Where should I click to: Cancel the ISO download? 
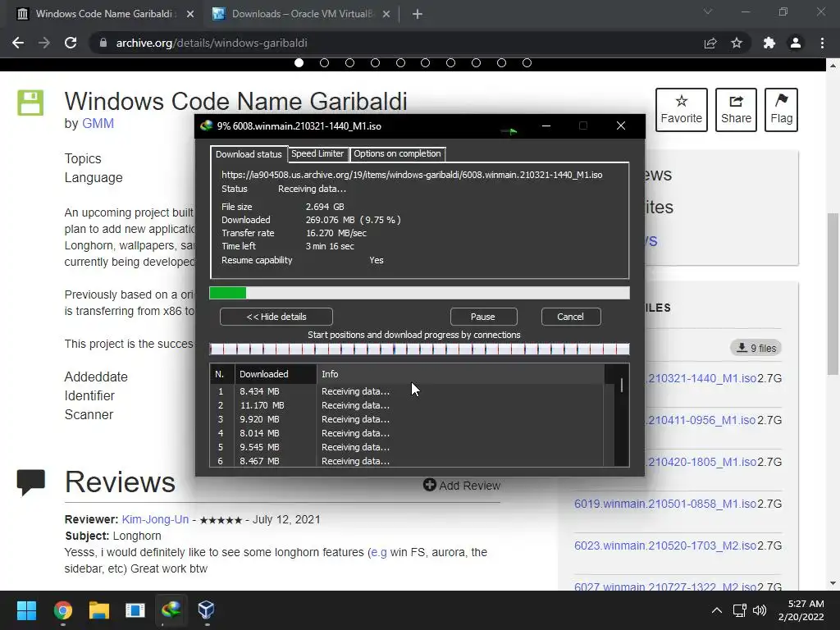[571, 317]
